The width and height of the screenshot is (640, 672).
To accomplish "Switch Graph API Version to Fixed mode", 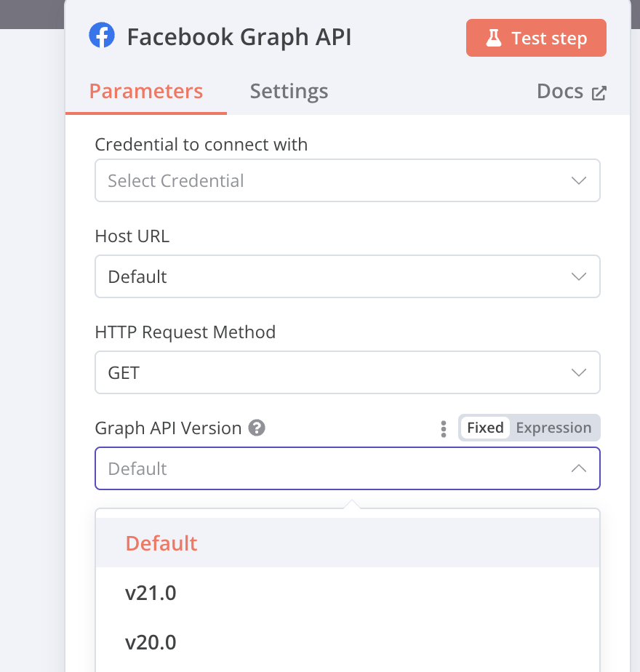I will (x=485, y=428).
